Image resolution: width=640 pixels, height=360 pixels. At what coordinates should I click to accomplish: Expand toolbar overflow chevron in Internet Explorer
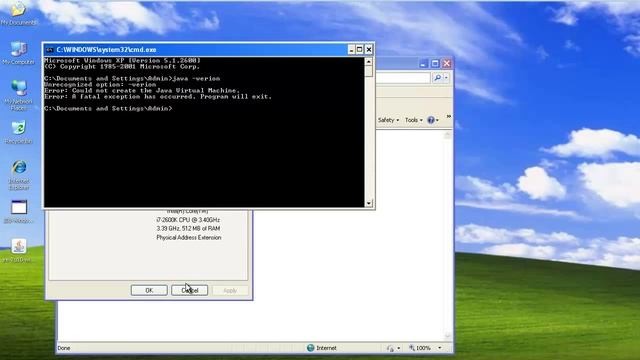448,117
